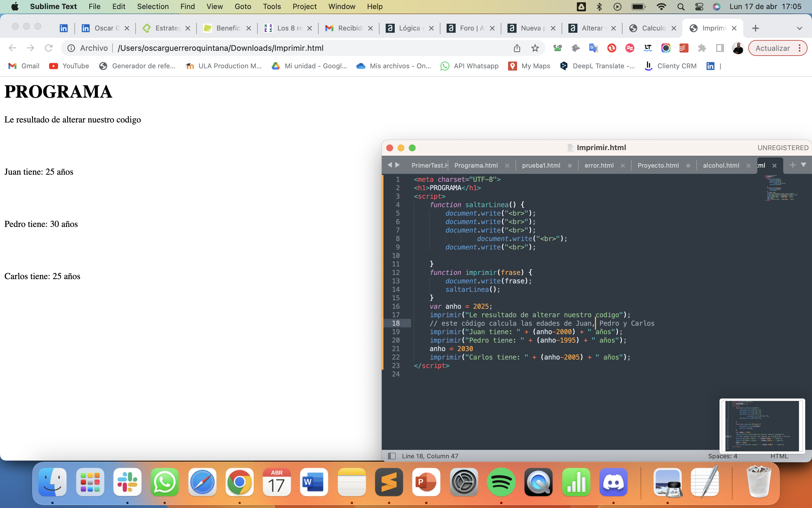Open macOS Control Center in menu bar
812x508 pixels.
699,7
